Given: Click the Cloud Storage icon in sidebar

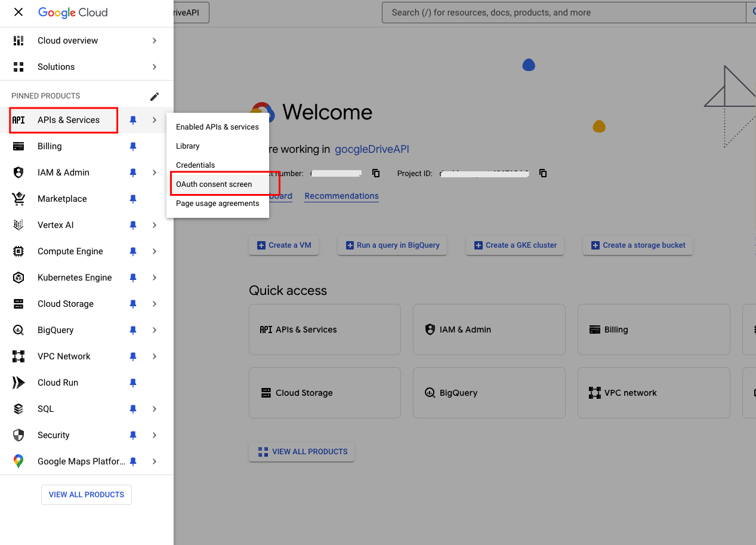Looking at the screenshot, I should tap(18, 304).
